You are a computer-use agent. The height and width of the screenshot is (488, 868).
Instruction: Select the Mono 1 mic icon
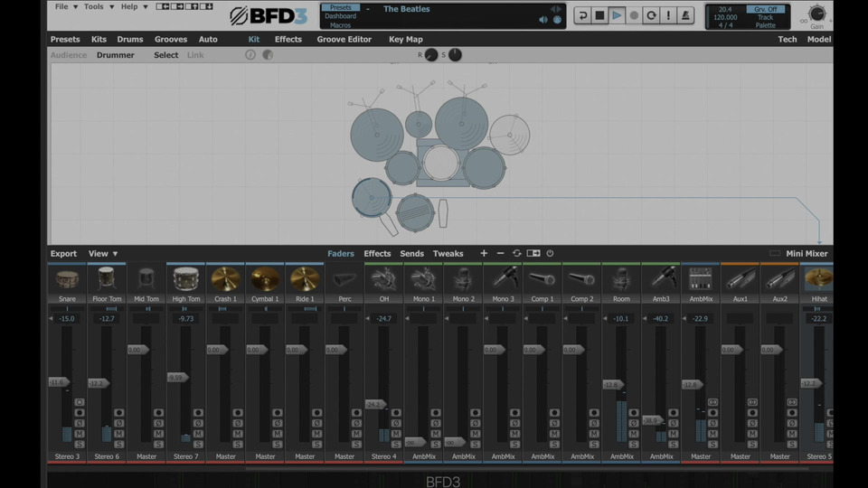423,279
